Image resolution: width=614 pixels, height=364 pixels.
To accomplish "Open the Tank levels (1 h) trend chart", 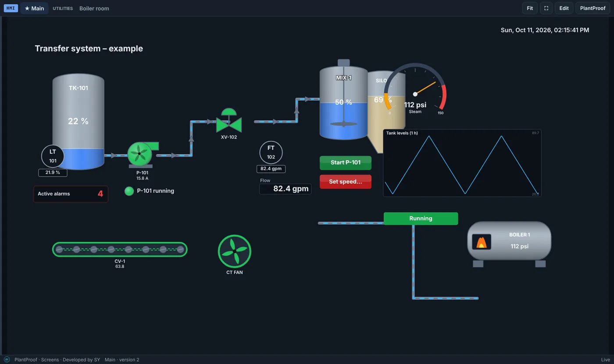I will point(462,163).
